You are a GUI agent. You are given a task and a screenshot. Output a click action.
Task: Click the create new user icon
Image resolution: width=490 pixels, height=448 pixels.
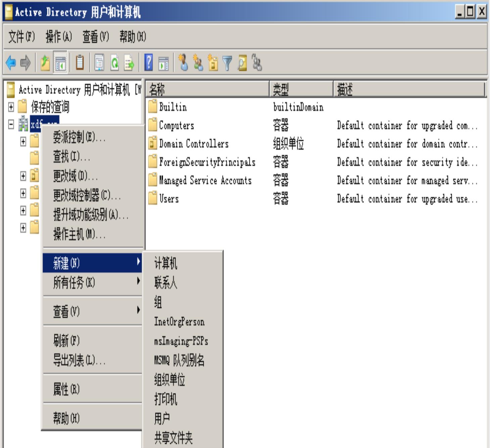183,62
